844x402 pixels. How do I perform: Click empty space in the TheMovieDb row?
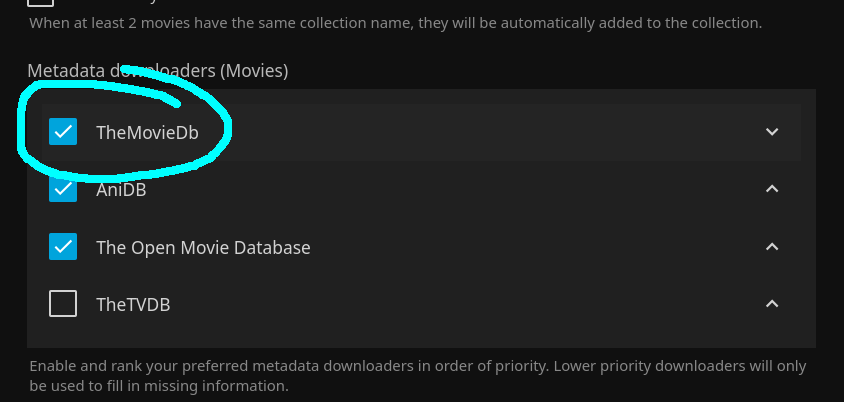click(480, 132)
